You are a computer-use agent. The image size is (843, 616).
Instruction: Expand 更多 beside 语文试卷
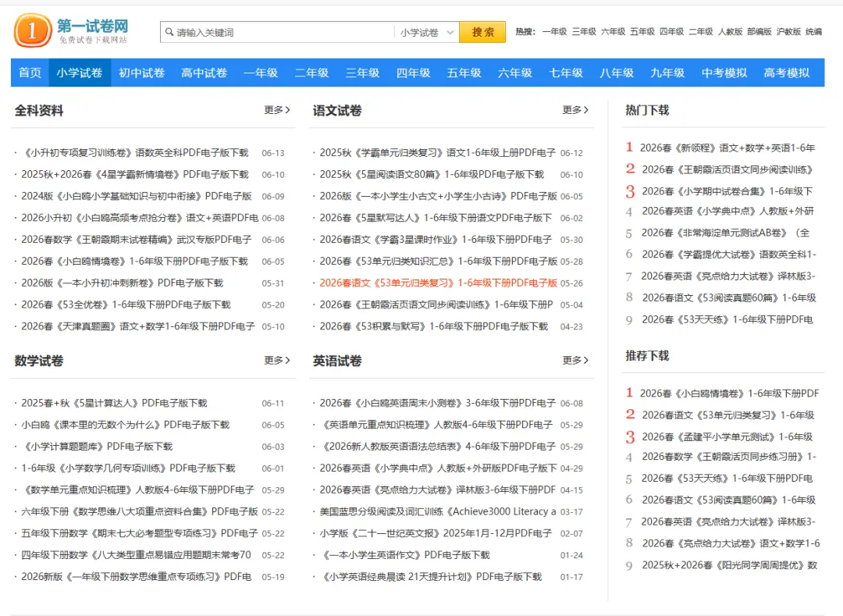[x=575, y=109]
